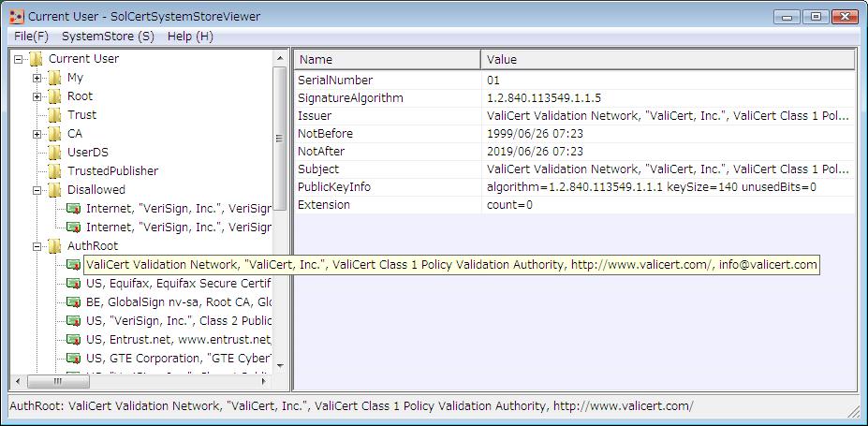
Task: Click the Root folder icon
Action: [54, 96]
